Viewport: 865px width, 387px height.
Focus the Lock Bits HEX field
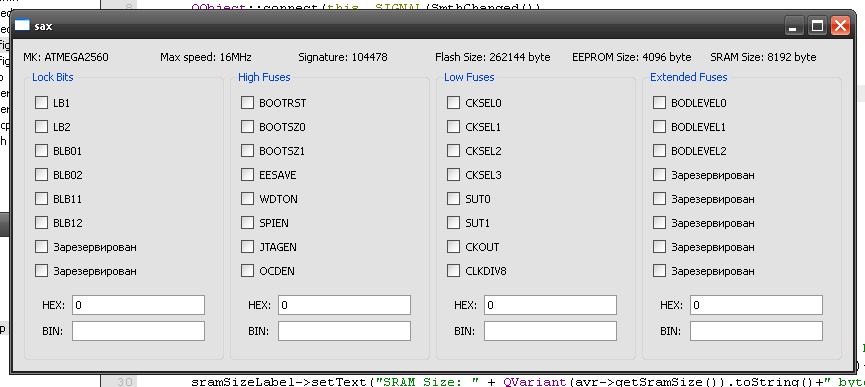[x=138, y=305]
